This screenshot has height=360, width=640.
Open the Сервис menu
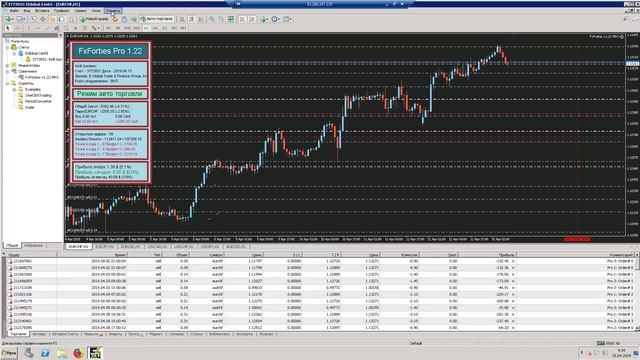pyautogui.click(x=80, y=11)
